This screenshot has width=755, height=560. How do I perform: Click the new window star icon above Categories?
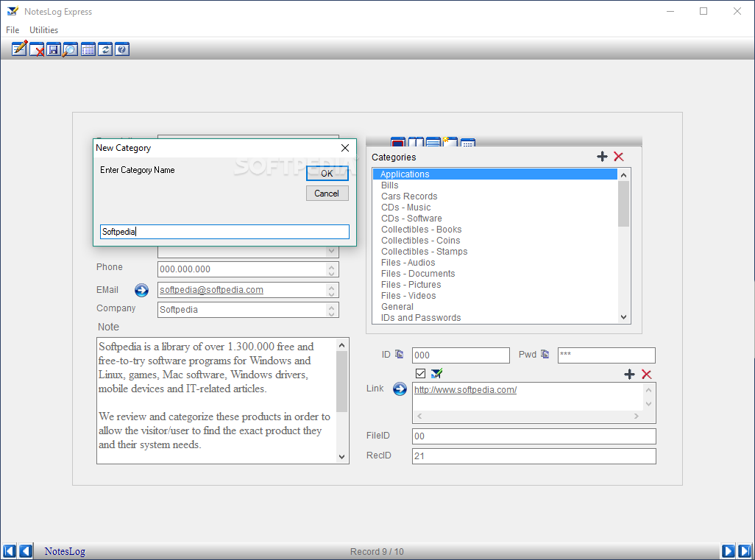[450, 141]
